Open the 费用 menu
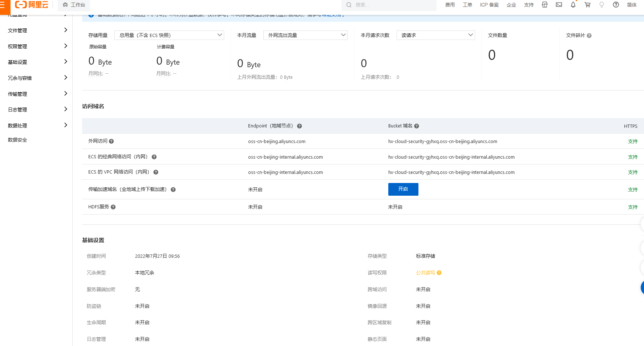 (450, 5)
